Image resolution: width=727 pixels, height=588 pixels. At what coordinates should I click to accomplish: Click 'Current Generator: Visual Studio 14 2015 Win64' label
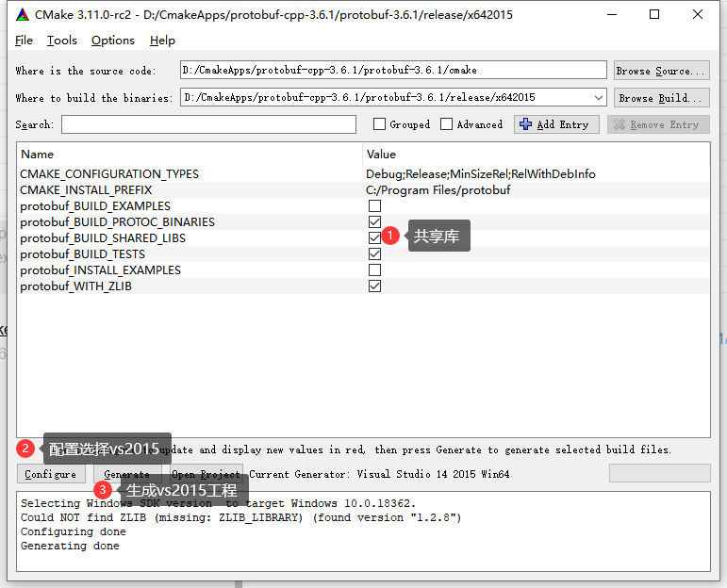(379, 474)
